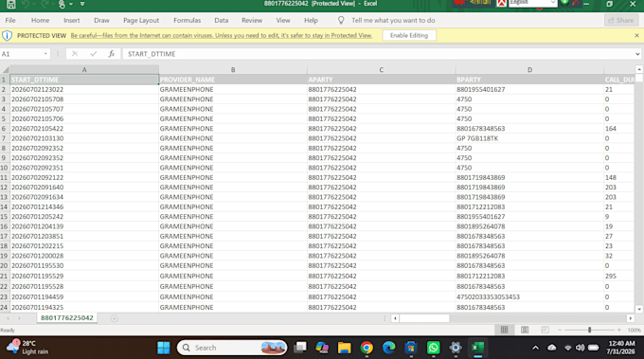Screen dimensions: 644x359
Task: Select sheet tab 8801776225042
Action: tap(67, 318)
